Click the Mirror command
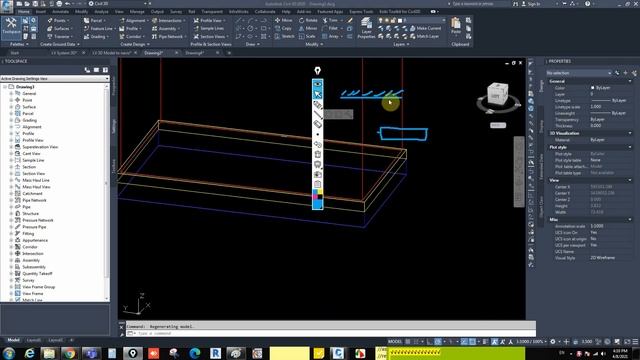This screenshot has height=360, width=640. 308,29
